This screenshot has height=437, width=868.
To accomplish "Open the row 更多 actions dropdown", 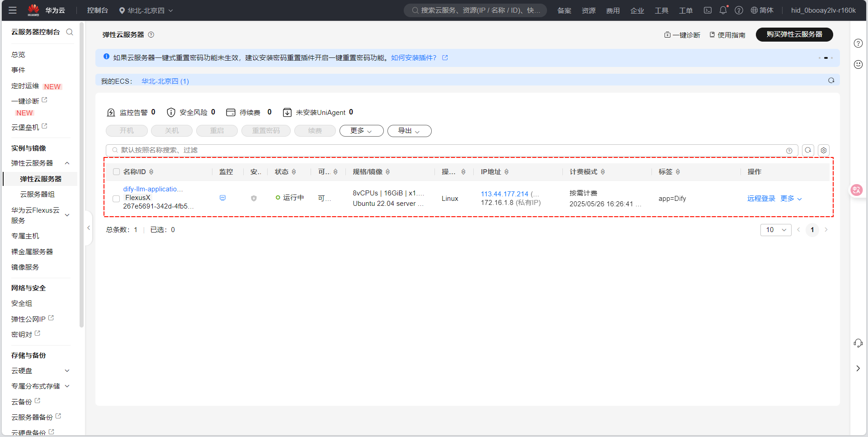I will [791, 199].
